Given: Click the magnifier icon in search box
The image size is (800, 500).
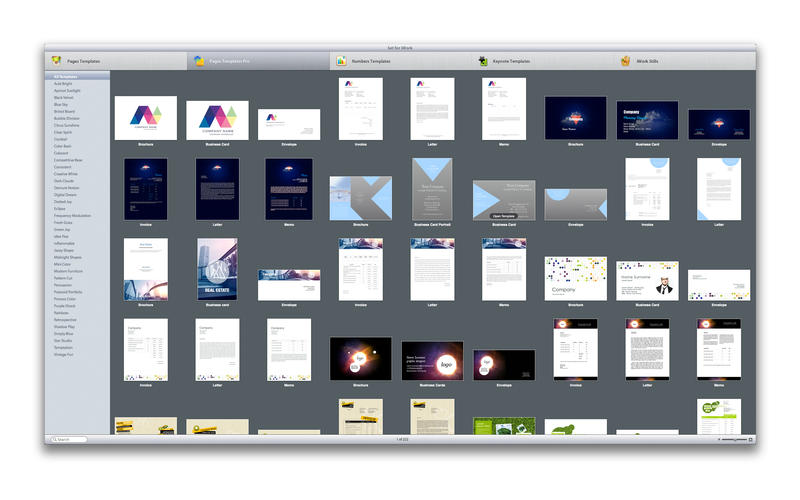Looking at the screenshot, I should click(52, 440).
